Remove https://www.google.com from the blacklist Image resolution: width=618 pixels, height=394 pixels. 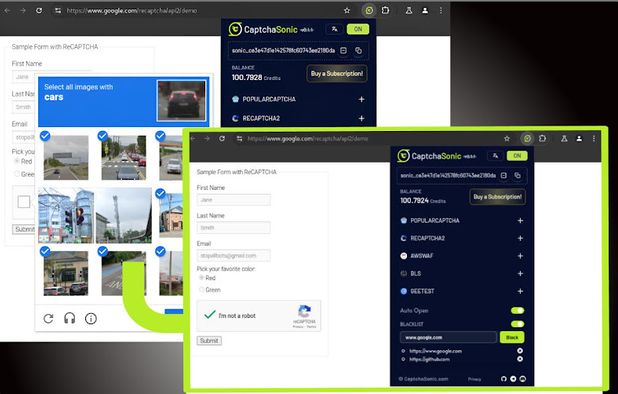(520, 351)
